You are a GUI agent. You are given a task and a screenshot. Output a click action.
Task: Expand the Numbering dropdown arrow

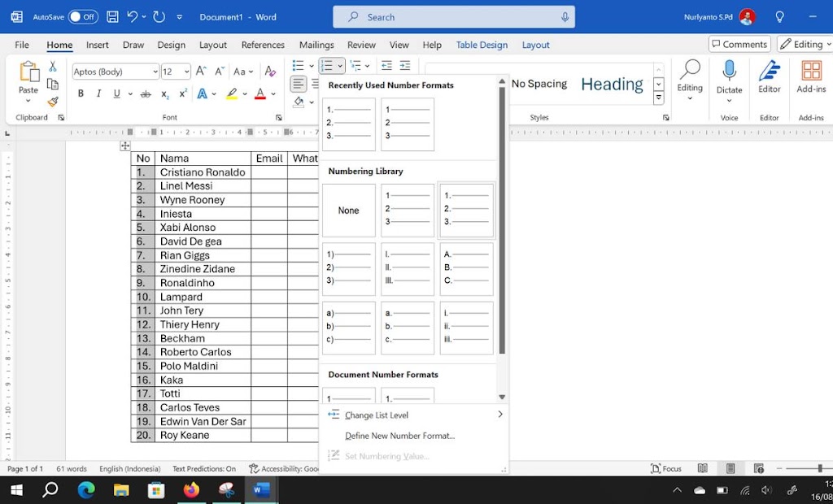click(340, 66)
